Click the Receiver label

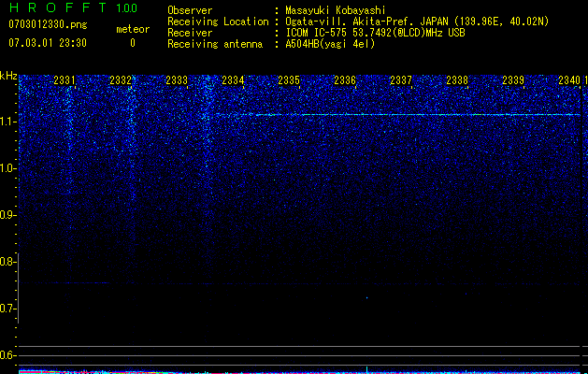click(x=190, y=33)
